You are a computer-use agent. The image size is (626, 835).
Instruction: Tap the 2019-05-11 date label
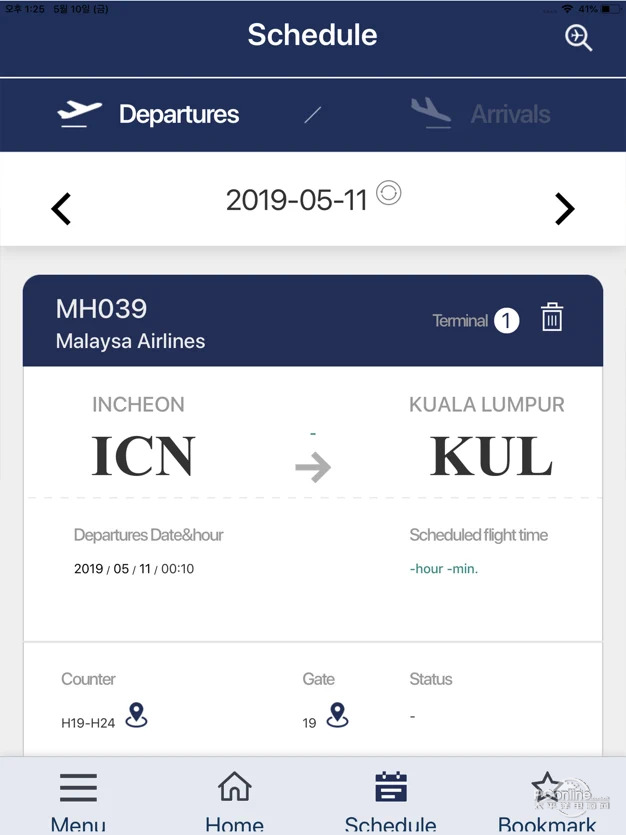tap(296, 200)
